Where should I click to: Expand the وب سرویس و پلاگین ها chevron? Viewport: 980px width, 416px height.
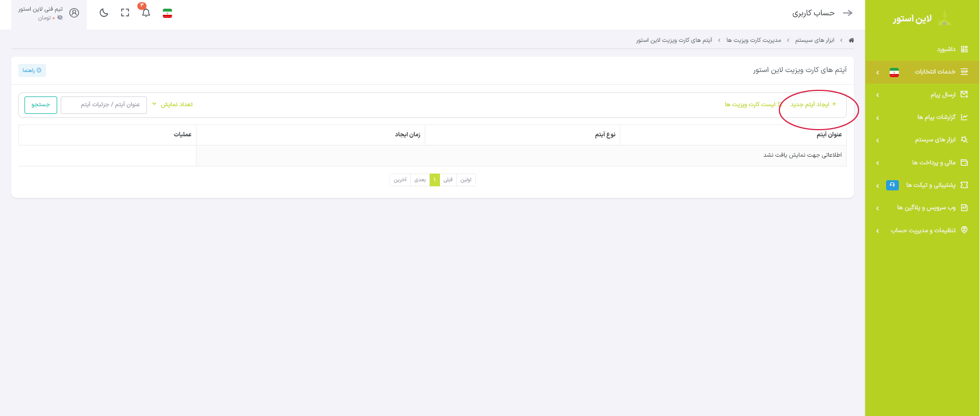(877, 208)
